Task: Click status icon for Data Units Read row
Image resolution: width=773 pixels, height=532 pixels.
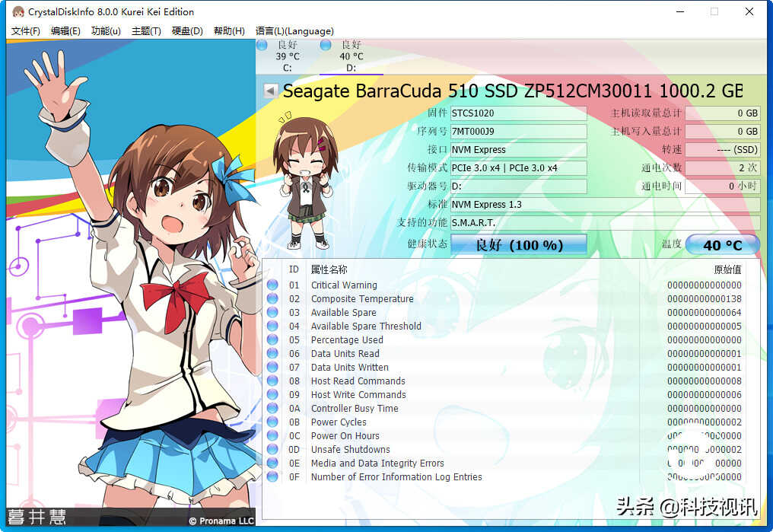Action: pos(272,353)
